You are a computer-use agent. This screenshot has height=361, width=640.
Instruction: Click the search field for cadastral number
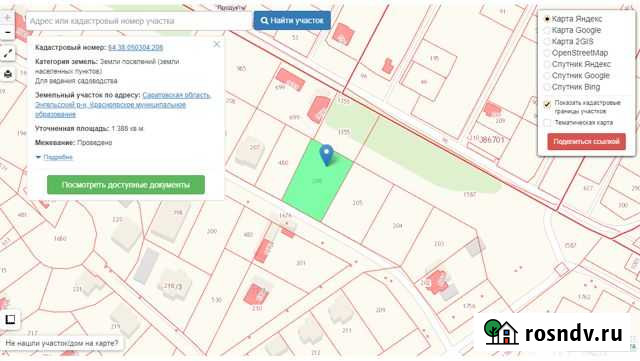(x=139, y=21)
